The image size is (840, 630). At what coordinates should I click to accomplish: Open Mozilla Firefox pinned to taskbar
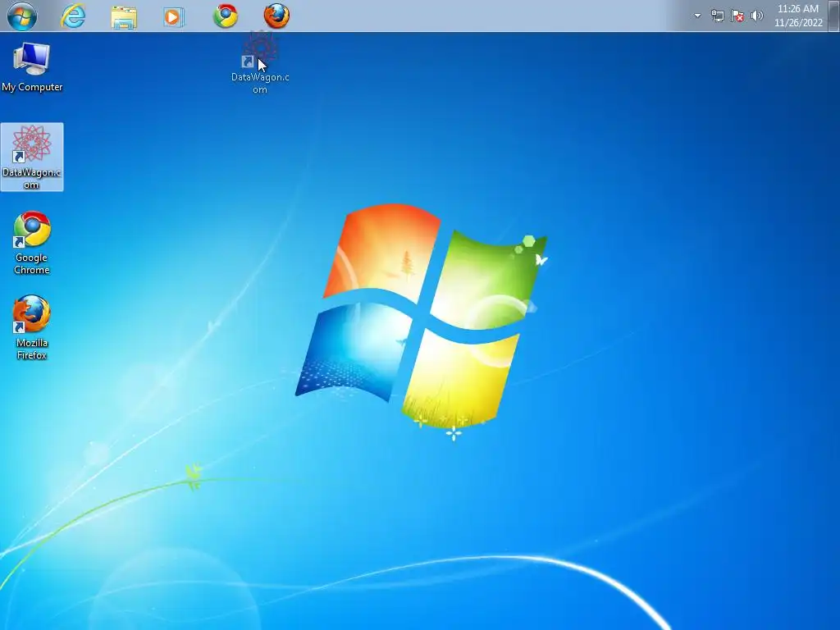[276, 16]
